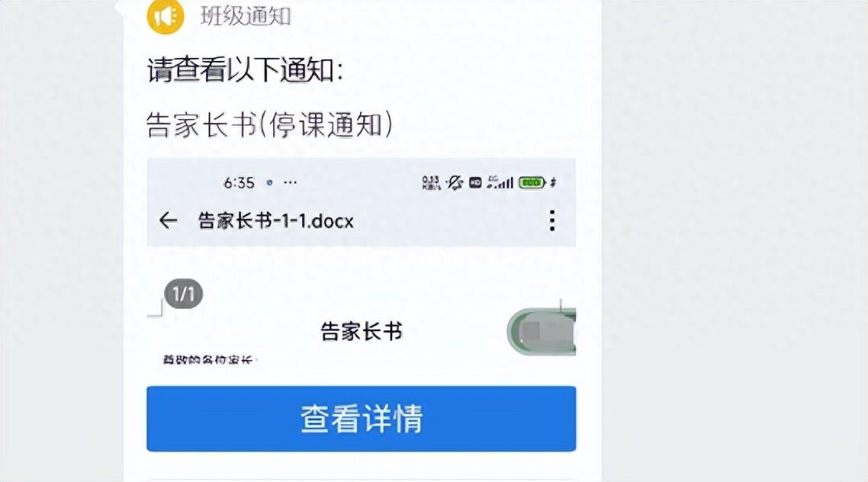Click the 1/1 page counter badge
The image size is (868, 482).
tap(184, 294)
